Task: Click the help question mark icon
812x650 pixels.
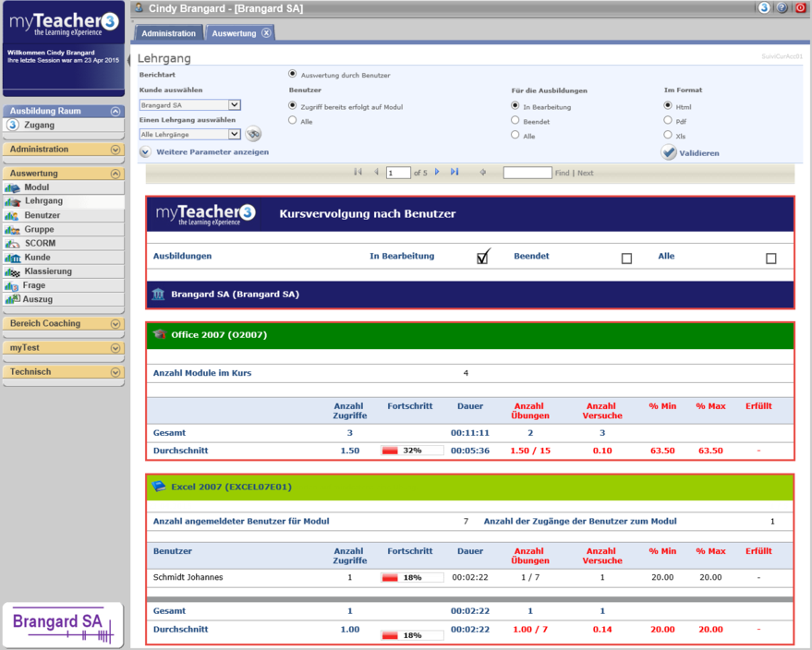Action: (782, 8)
